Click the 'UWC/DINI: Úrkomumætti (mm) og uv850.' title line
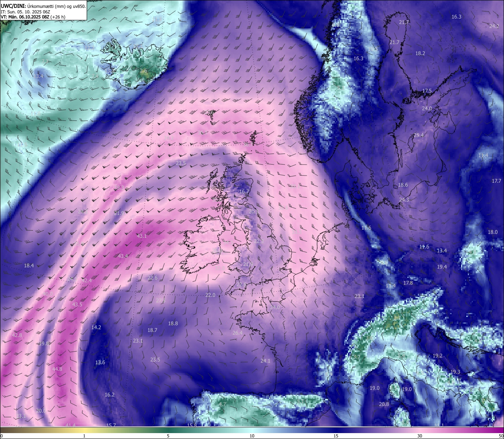This screenshot has width=504, height=439. pyautogui.click(x=43, y=6)
